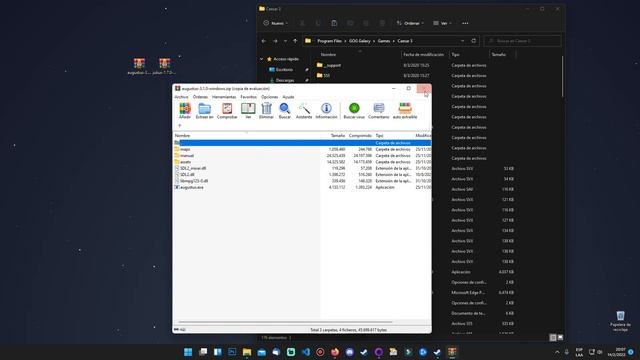Expand the address bar history dropdown
Screen dimensions: 640x360
[462, 41]
